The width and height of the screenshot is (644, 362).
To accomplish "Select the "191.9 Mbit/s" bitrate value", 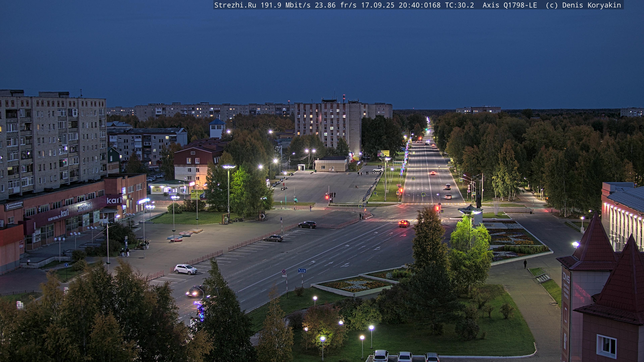I will (285, 5).
